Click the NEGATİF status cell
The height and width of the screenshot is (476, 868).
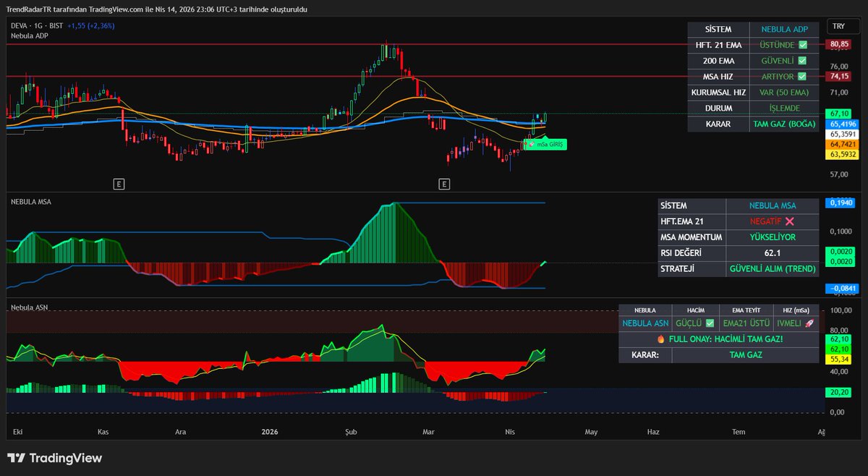[x=772, y=221]
